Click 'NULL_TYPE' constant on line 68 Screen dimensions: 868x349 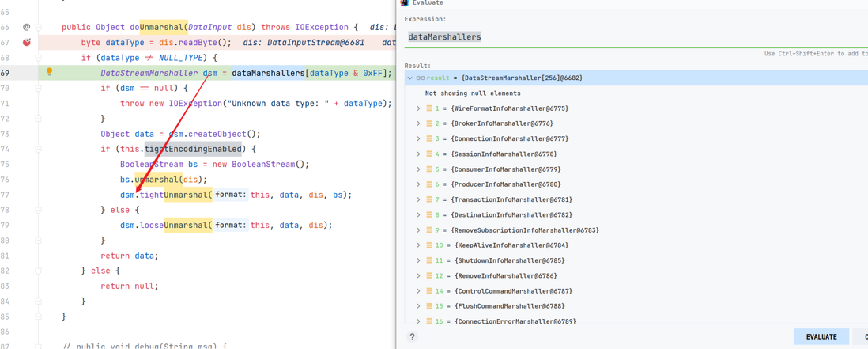182,58
